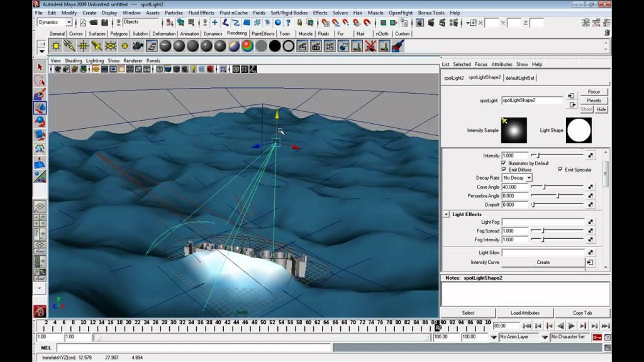Click the Hide button
Screen dimensions: 644x362
[601, 109]
